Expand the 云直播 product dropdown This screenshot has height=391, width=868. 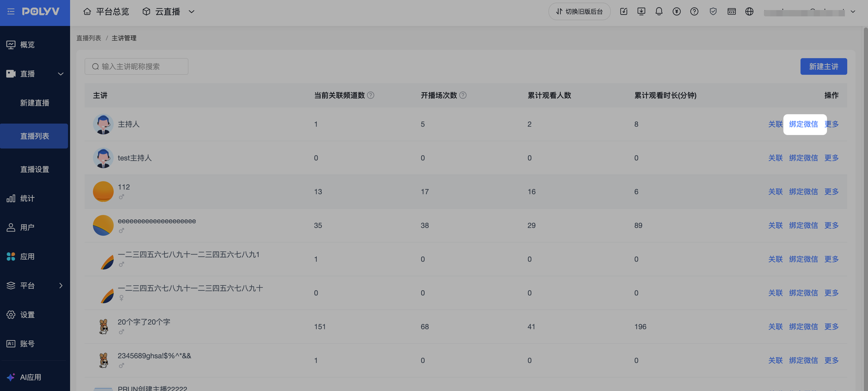click(x=191, y=12)
